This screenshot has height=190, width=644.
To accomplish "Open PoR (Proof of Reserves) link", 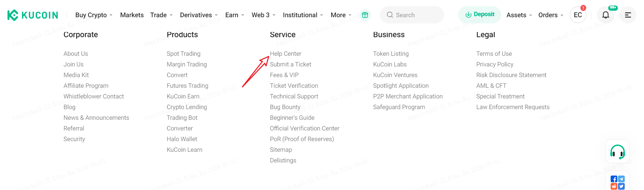I will pyautogui.click(x=302, y=139).
